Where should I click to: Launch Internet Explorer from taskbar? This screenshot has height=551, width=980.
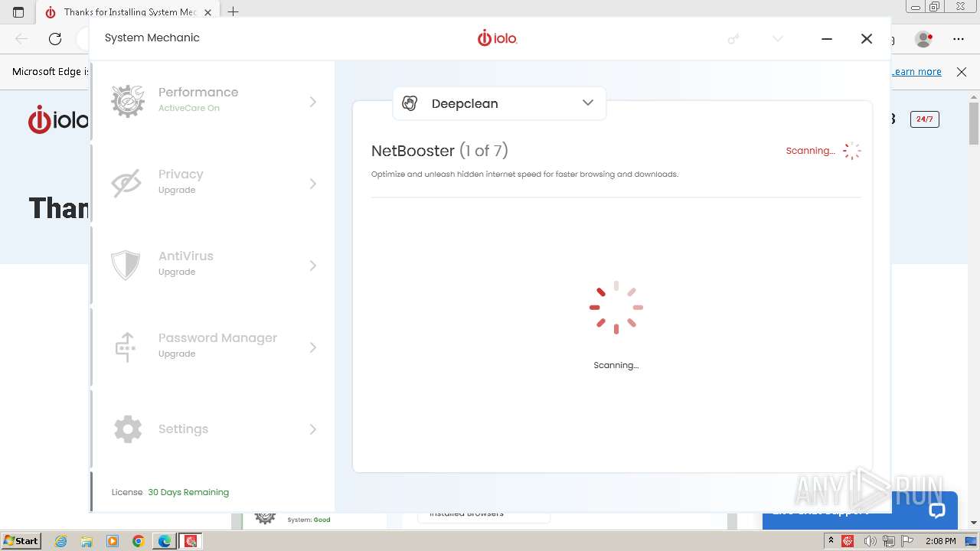pyautogui.click(x=61, y=541)
